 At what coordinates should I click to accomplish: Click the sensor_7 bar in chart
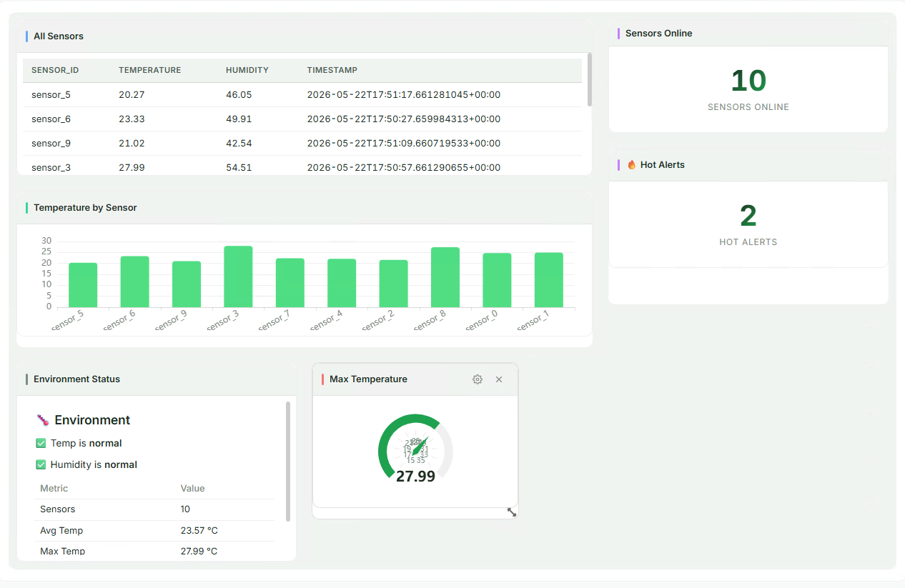290,283
